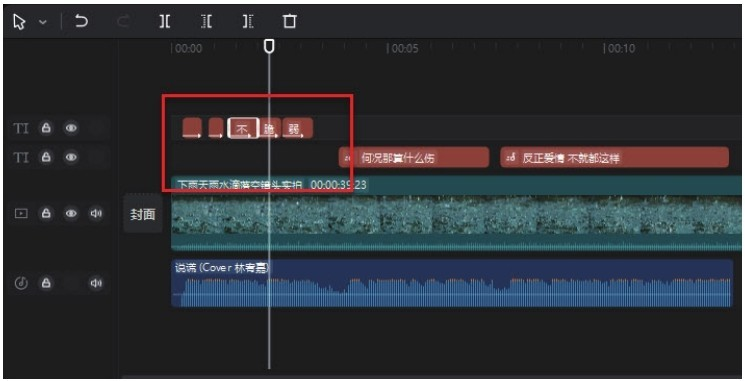Viewport: 745px width, 381px height.
Task: Click the undo arrow icon
Action: coord(82,21)
